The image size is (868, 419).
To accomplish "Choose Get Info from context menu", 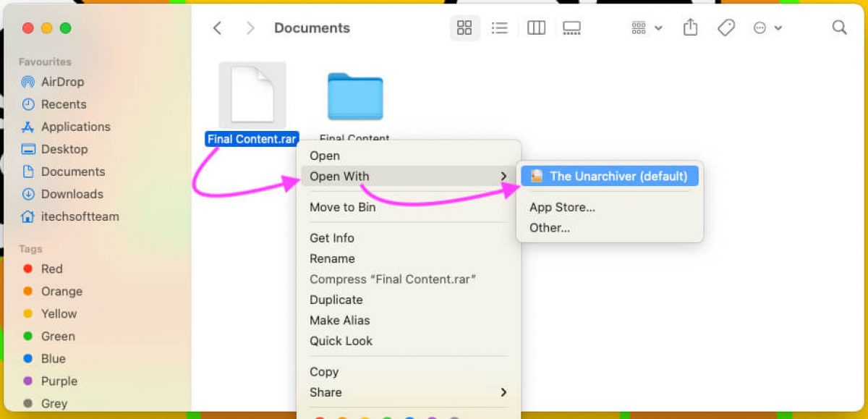I will tap(332, 238).
